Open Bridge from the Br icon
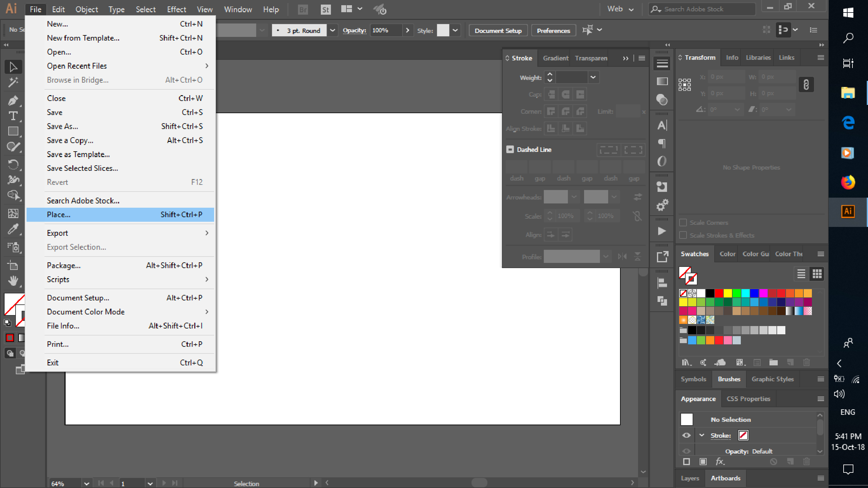The width and height of the screenshot is (868, 488). pyautogui.click(x=303, y=9)
